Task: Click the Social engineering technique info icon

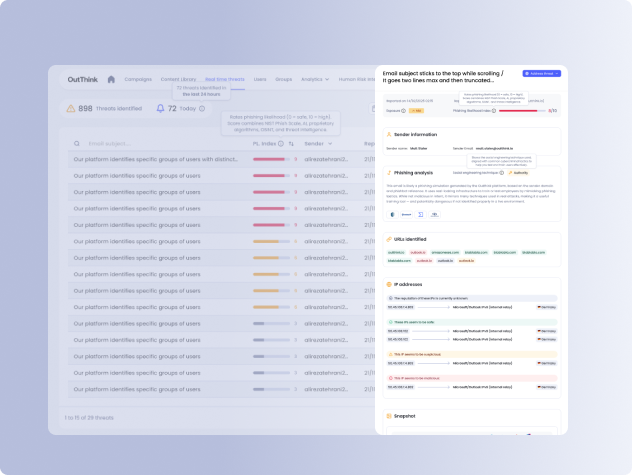Action: [502, 172]
